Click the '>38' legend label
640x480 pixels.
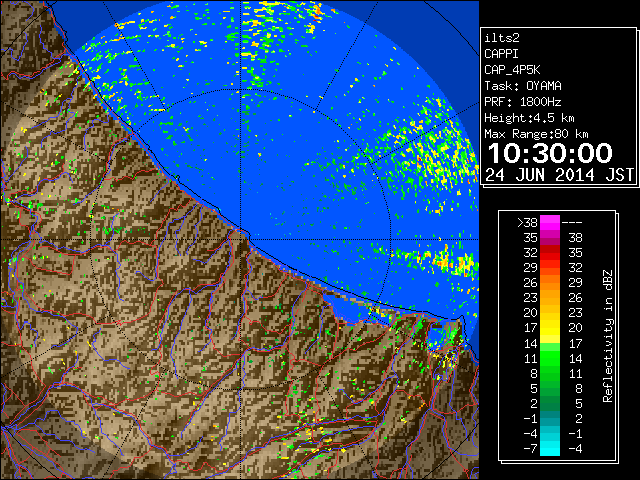(x=527, y=223)
